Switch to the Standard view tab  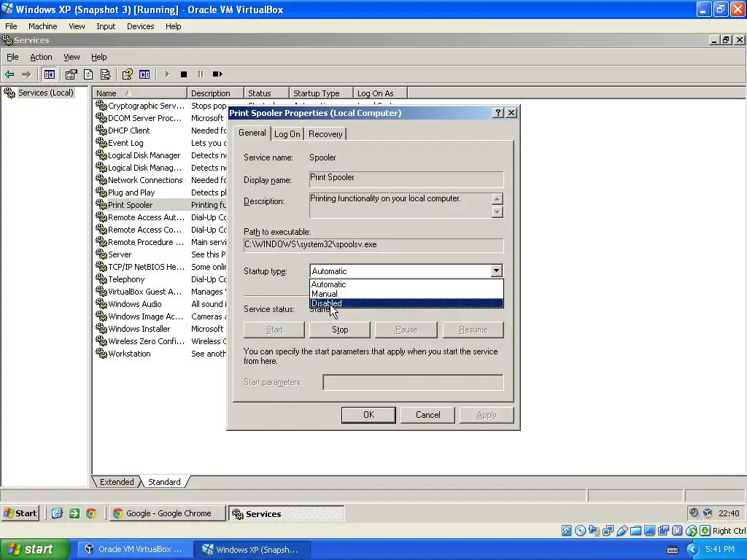point(164,482)
